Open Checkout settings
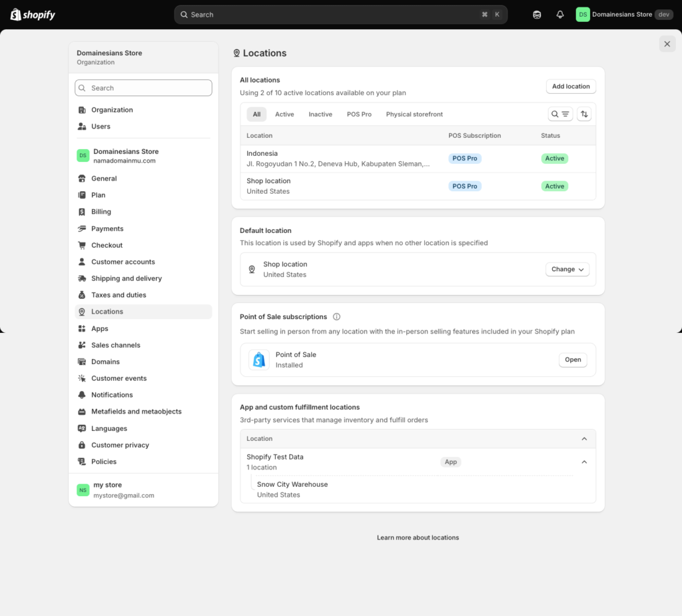 click(x=143, y=245)
